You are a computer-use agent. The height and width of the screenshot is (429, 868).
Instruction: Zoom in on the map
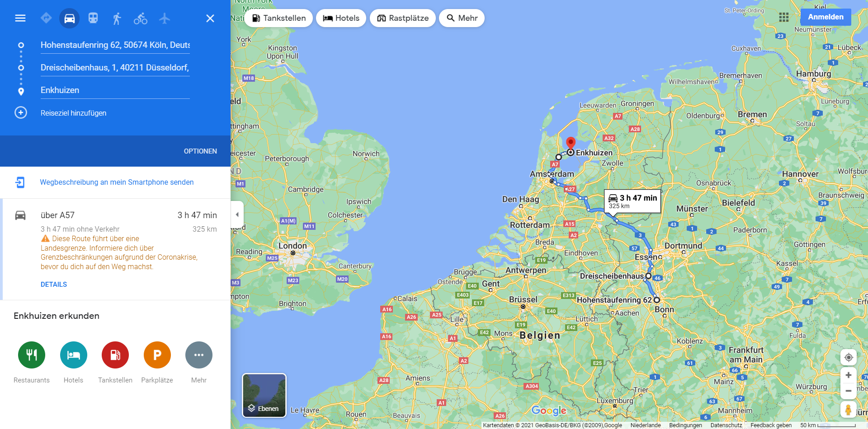click(849, 375)
